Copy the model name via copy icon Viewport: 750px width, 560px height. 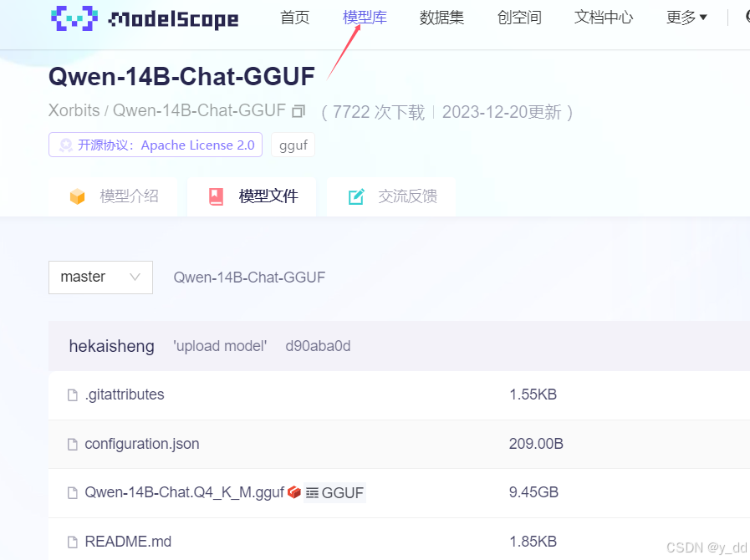298,111
